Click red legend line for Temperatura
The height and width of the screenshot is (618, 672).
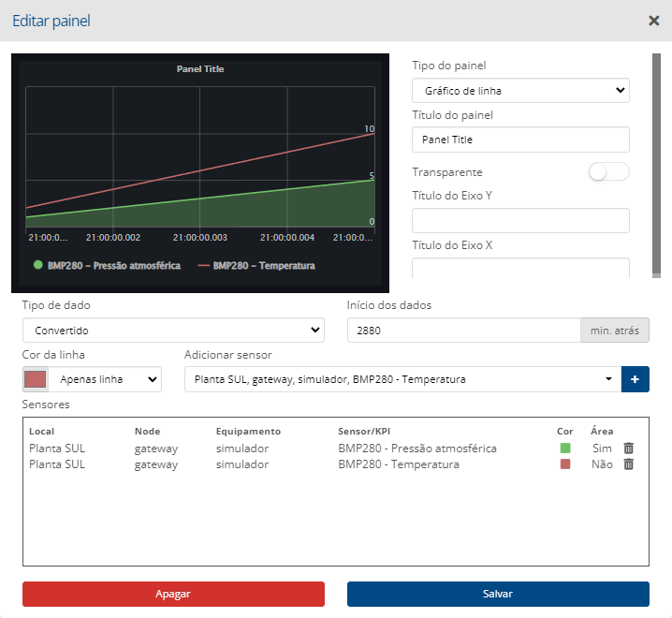point(203,266)
